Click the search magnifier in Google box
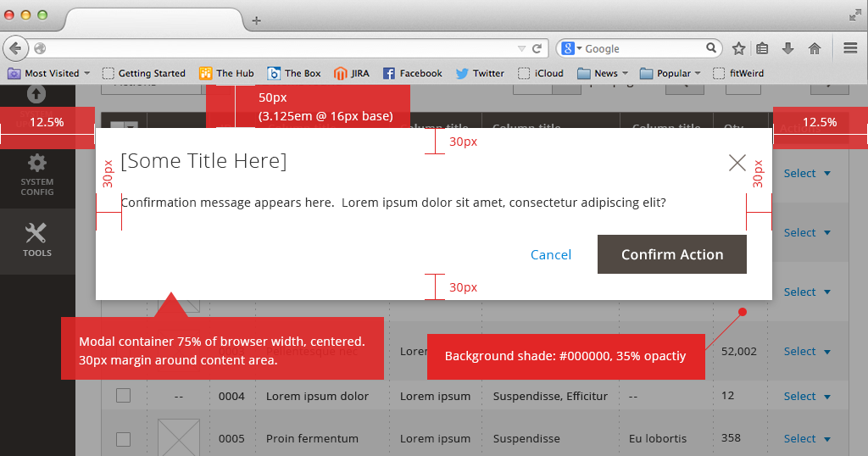 coord(711,48)
